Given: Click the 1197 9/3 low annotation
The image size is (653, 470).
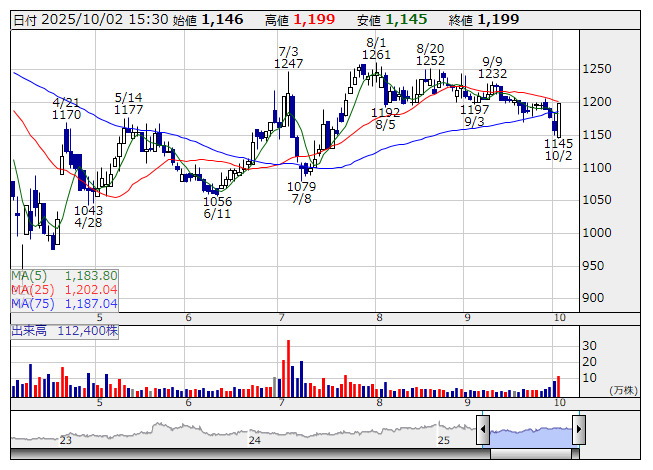Looking at the screenshot, I should (474, 116).
